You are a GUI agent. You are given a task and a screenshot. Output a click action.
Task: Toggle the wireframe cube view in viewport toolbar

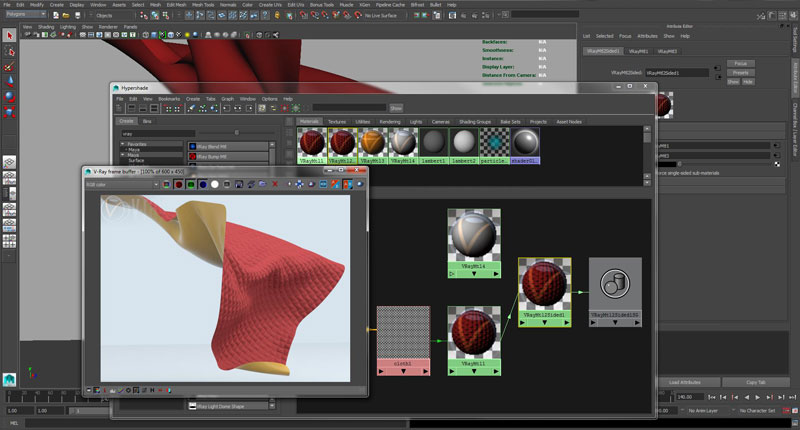coord(146,35)
